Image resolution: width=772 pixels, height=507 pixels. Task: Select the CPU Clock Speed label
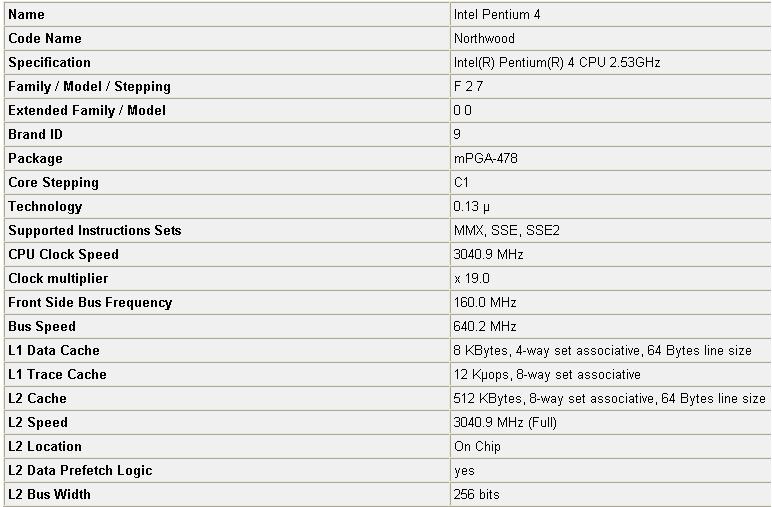64,254
